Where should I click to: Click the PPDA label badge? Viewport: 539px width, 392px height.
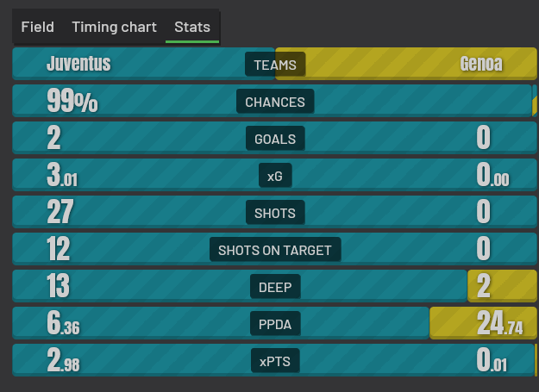(275, 324)
